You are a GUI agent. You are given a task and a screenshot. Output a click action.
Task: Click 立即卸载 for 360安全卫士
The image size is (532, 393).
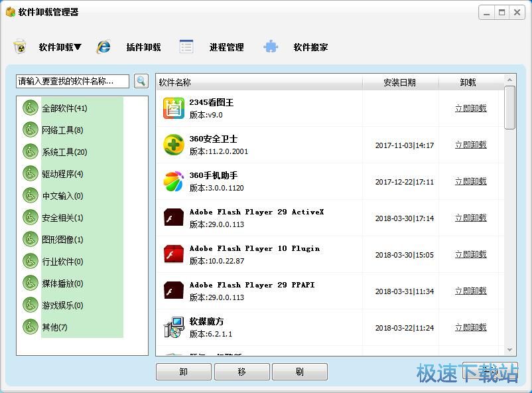[471, 145]
